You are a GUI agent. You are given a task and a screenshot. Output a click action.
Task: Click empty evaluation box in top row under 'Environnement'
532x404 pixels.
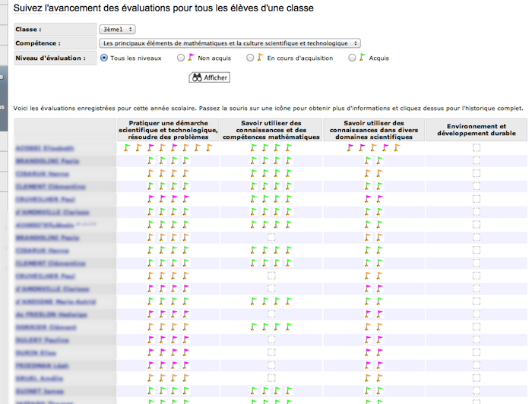477,148
